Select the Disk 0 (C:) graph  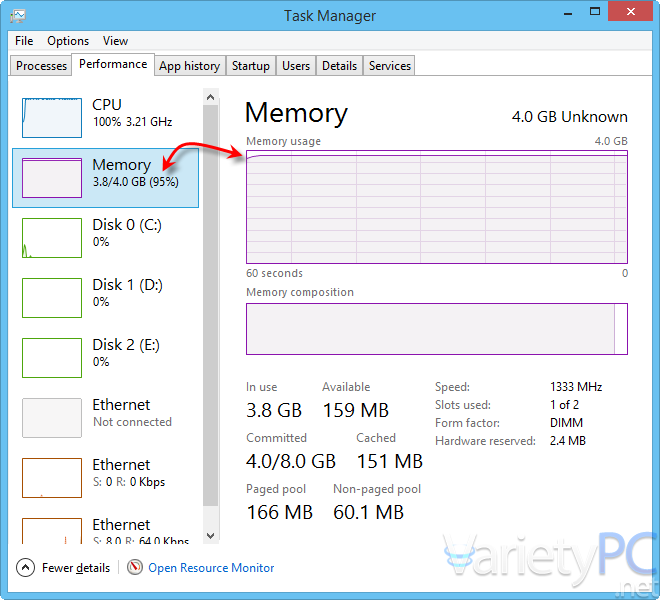52,238
